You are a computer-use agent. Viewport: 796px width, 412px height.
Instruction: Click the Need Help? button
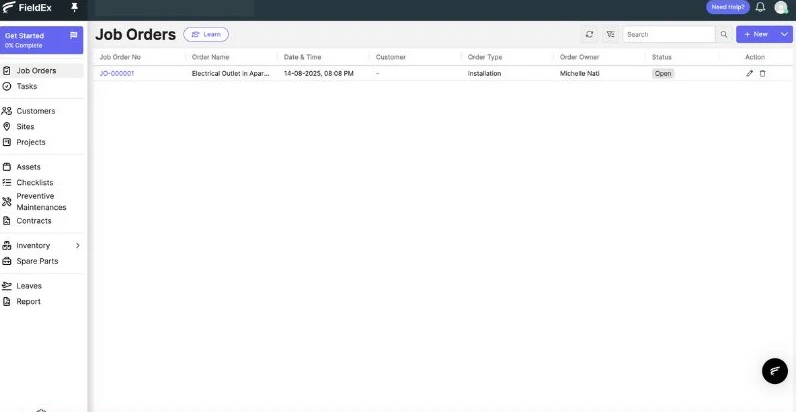[x=727, y=7]
